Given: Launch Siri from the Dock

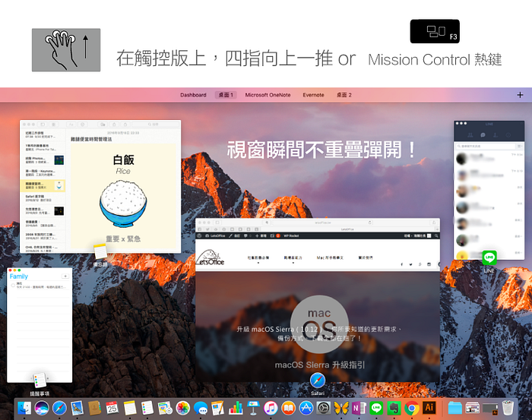Looking at the screenshot, I should pyautogui.click(x=41, y=409).
